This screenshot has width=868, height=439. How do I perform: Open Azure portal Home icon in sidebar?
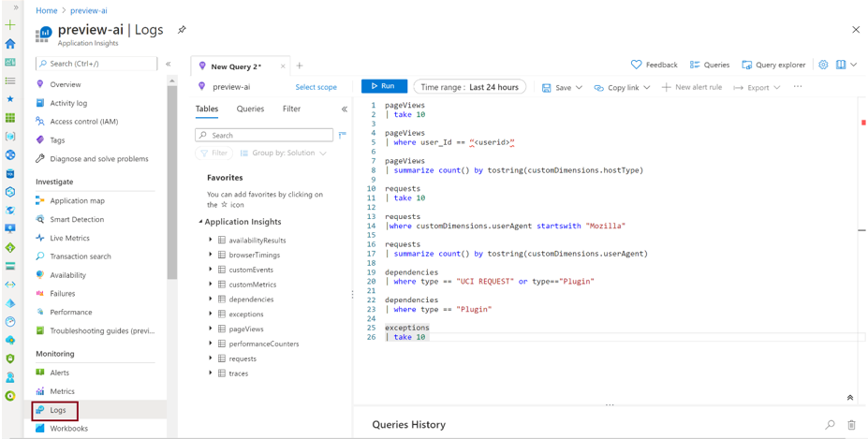coord(10,44)
